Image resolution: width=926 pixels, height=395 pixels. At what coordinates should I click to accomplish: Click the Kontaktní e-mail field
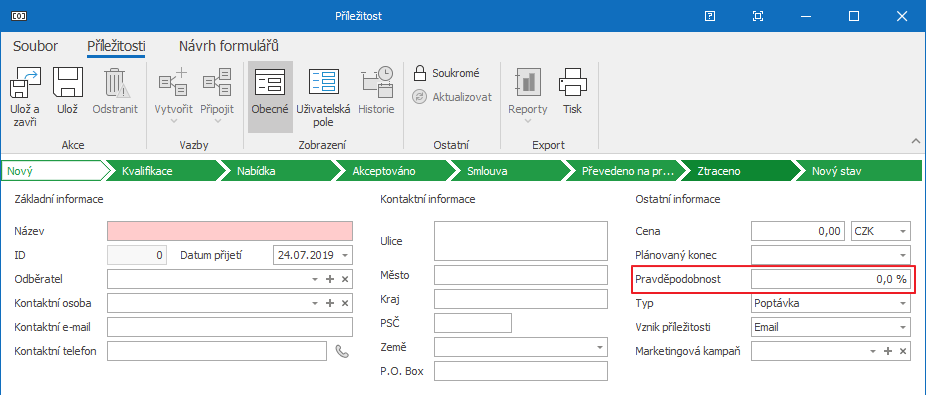[x=230, y=327]
